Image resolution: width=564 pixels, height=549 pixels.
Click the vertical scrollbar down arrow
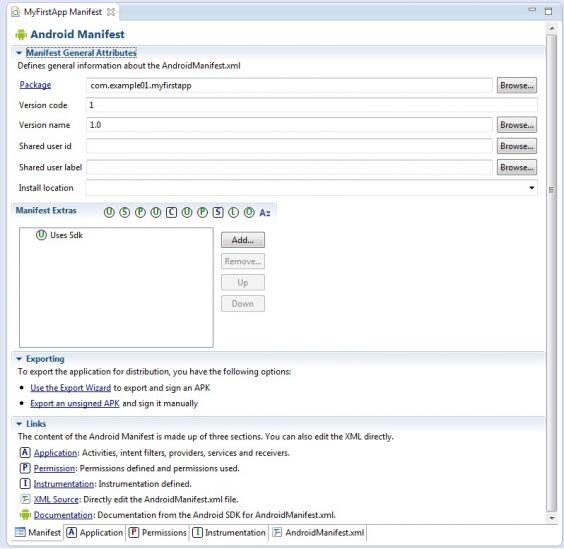point(551,518)
